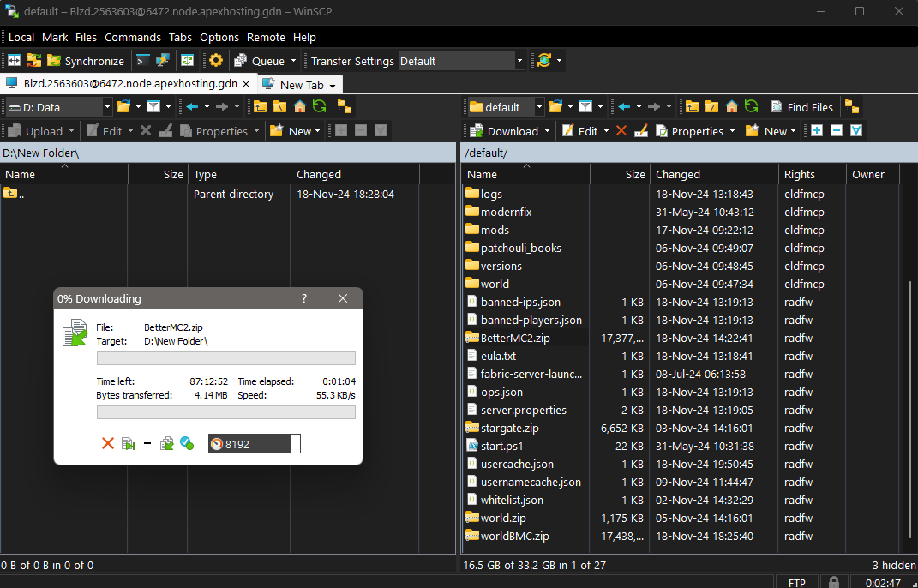Cancel the BetterMC2.zip download

(108, 443)
